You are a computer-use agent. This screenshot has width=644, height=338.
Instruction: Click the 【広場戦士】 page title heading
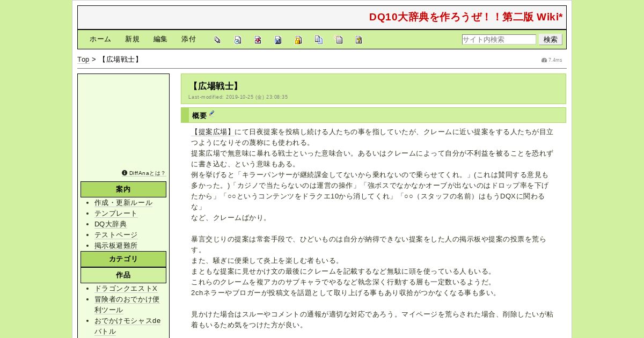tap(215, 86)
